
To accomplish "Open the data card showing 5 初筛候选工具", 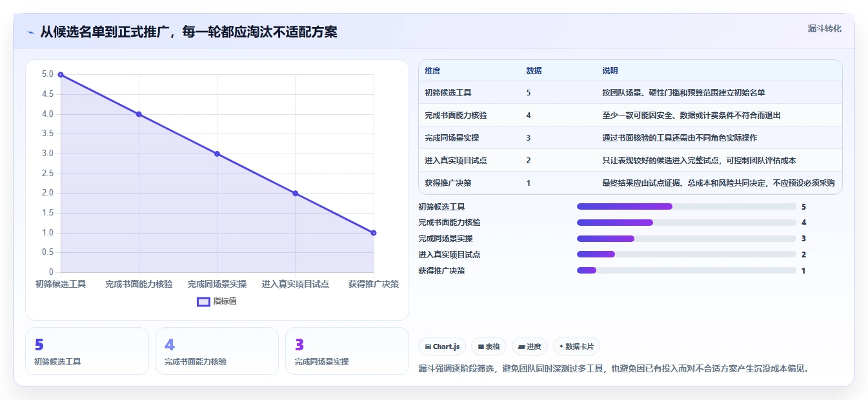I will (87, 351).
